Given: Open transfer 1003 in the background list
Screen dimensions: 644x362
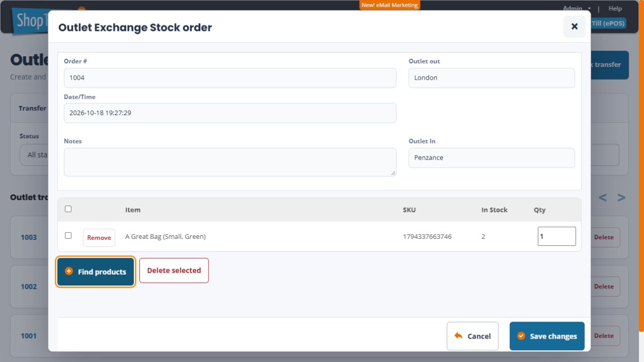Looking at the screenshot, I should (28, 237).
